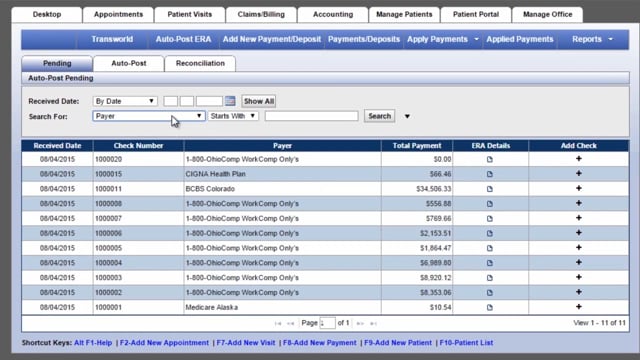Select the Reconciliation sub-tab
Screen dimensions: 640x360
click(x=200, y=63)
